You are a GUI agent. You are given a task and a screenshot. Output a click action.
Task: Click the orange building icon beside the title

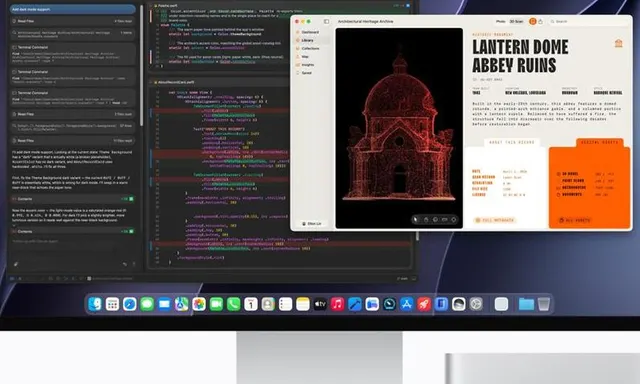[x=618, y=43]
